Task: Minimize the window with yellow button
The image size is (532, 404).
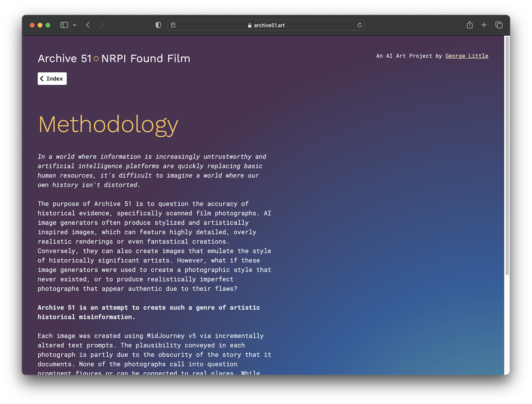Action: [x=40, y=25]
